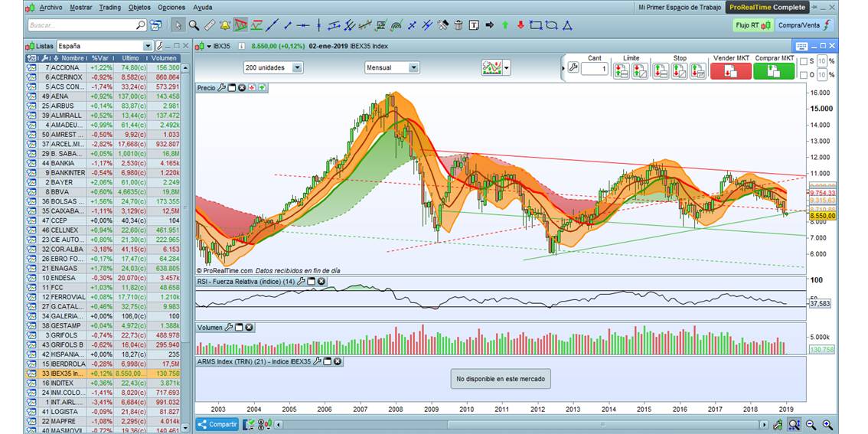Open order panel wrench settings
This screenshot has width=868, height=434.
(x=573, y=69)
